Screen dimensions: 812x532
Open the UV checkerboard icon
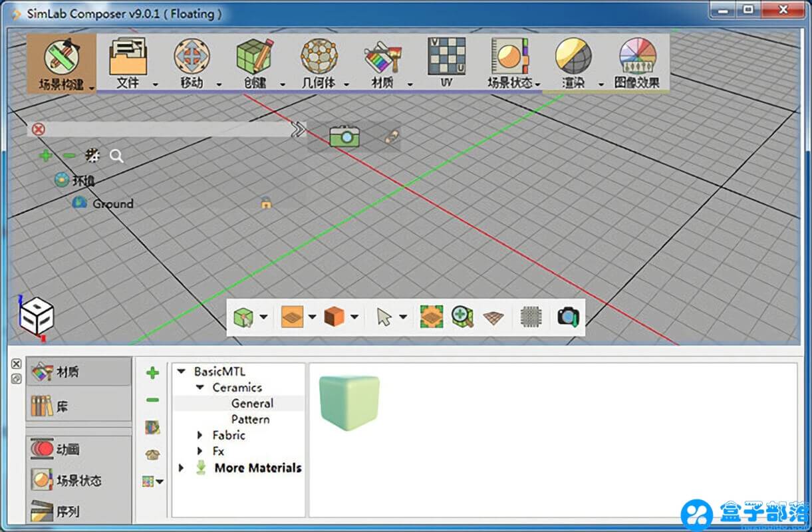pos(446,56)
